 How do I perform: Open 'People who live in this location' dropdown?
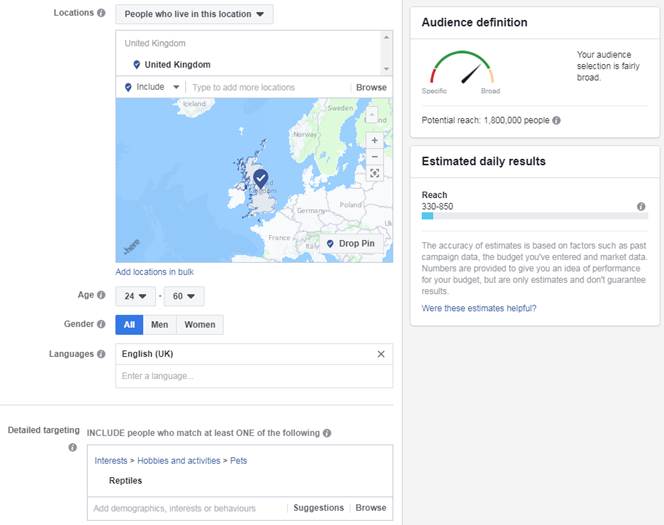[194, 14]
